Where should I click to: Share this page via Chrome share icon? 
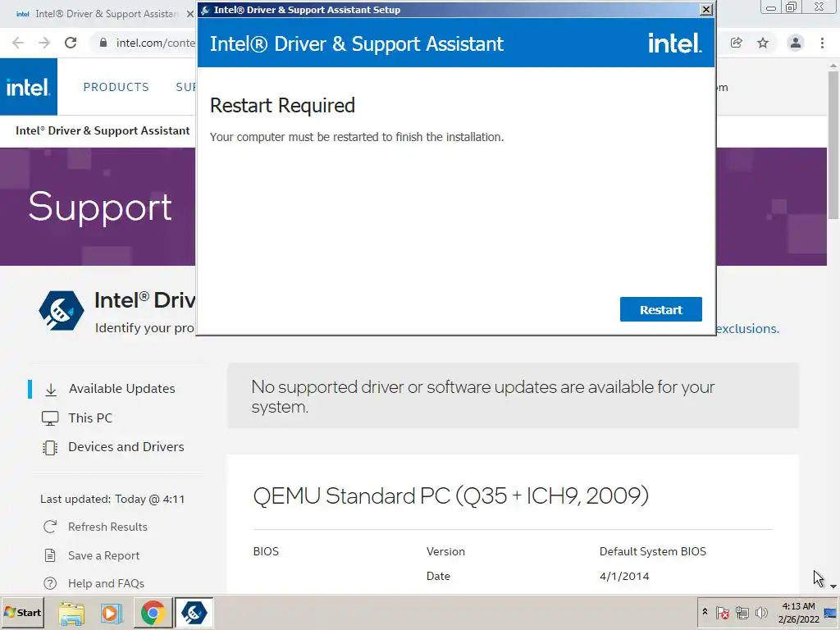(x=737, y=43)
